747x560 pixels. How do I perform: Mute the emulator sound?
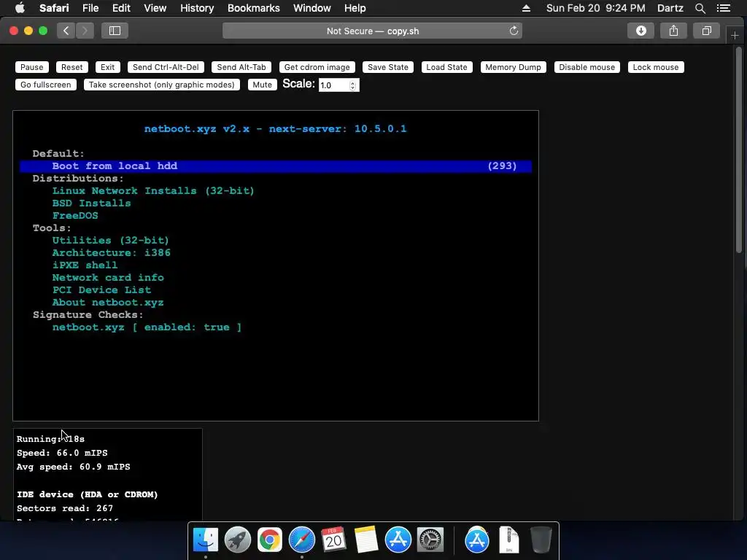click(x=263, y=85)
